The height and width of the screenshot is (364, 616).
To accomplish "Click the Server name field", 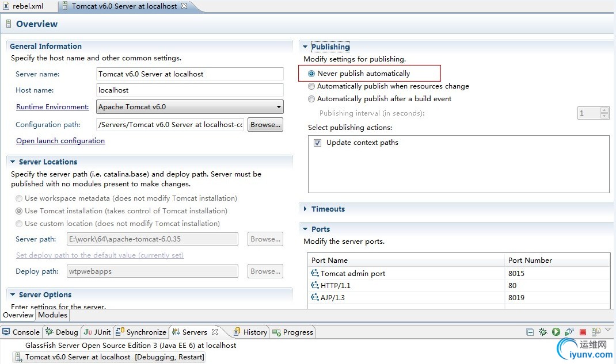I will pyautogui.click(x=190, y=74).
